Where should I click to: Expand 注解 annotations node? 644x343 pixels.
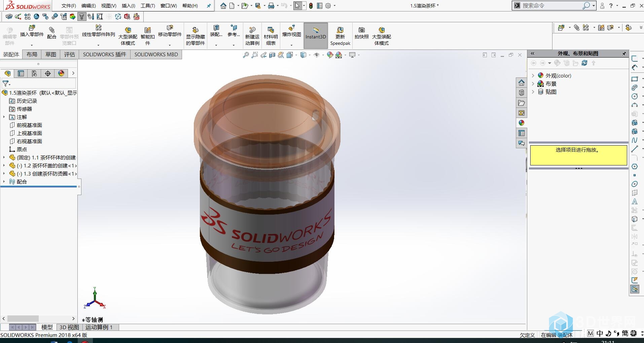[x=4, y=117]
